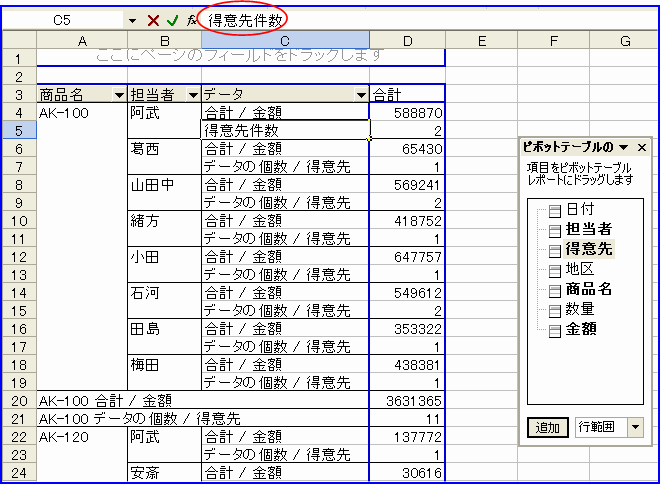The width and height of the screenshot is (660, 484).
Task: Click the Name Box showing C5
Action: click(x=63, y=20)
